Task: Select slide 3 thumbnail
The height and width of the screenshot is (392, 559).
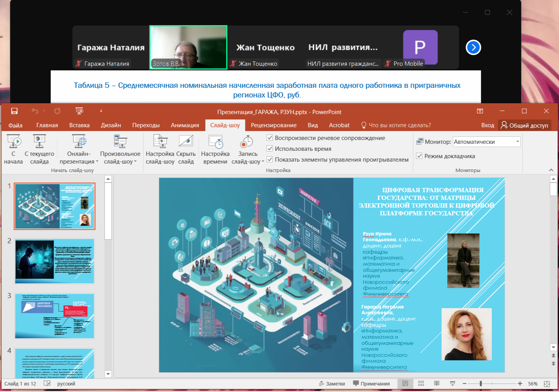Action: 55,316
